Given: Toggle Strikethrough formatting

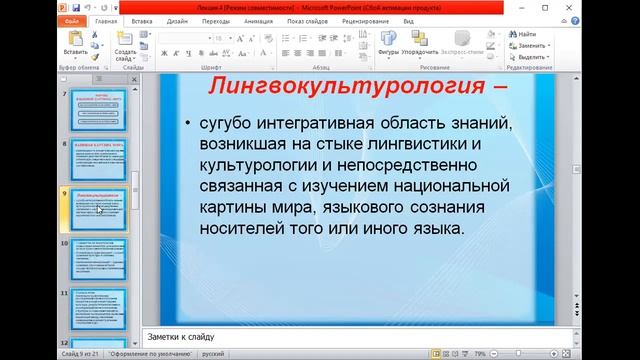Looking at the screenshot, I should pyautogui.click(x=213, y=53).
